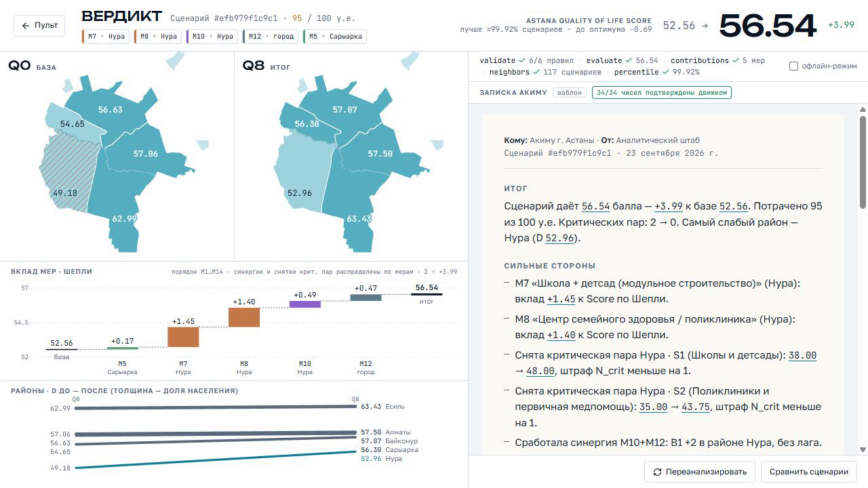This screenshot has height=488, width=868.
Task: Click the M12 +0.47 grey bar
Action: tap(366, 298)
